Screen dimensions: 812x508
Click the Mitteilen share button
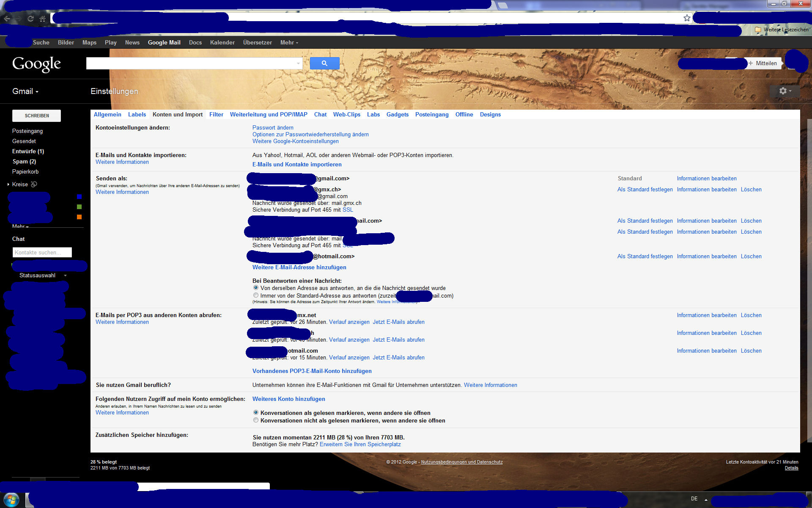tap(763, 63)
